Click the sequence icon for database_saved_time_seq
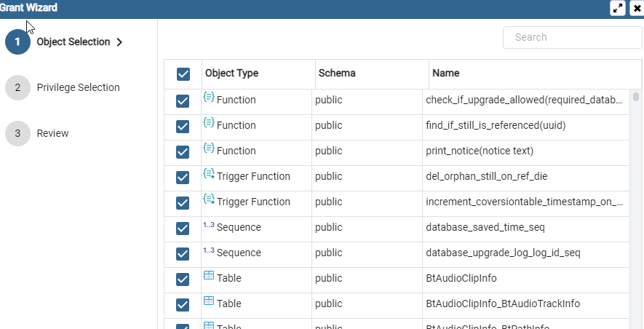This screenshot has width=644, height=329. [209, 226]
